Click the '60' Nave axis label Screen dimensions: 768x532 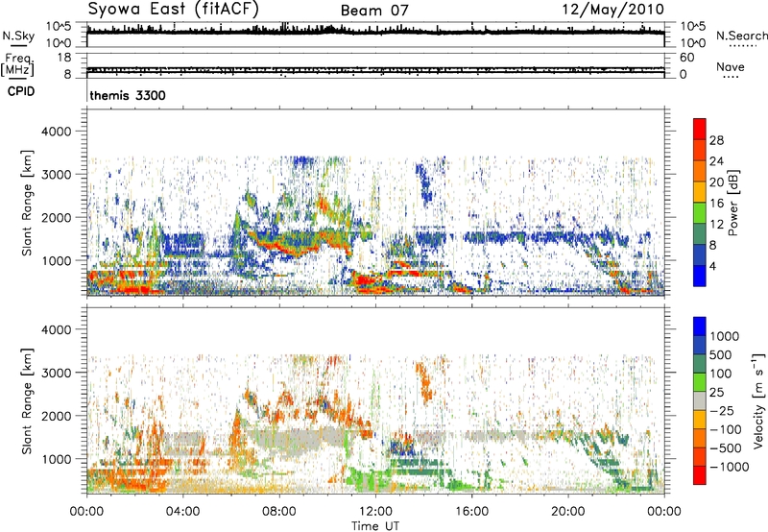click(x=686, y=58)
